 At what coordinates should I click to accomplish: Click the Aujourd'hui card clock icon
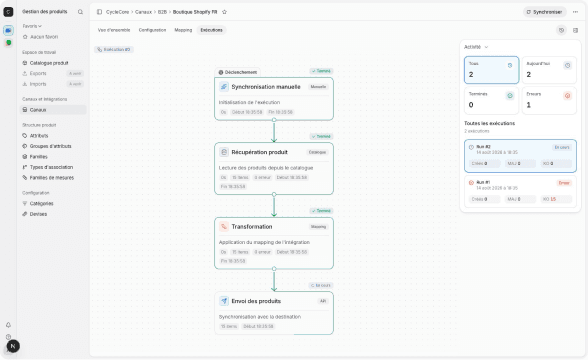568,65
